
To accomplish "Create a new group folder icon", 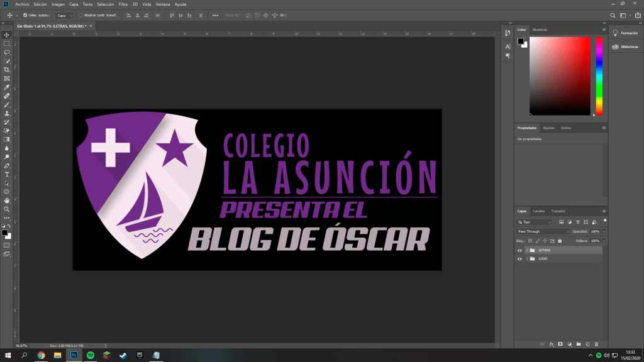I will [578, 344].
